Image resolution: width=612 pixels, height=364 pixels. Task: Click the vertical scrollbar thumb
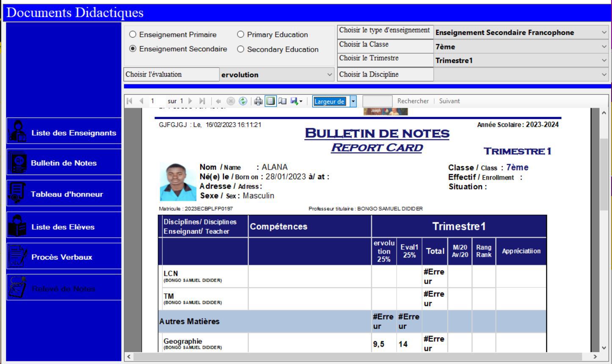point(605,175)
